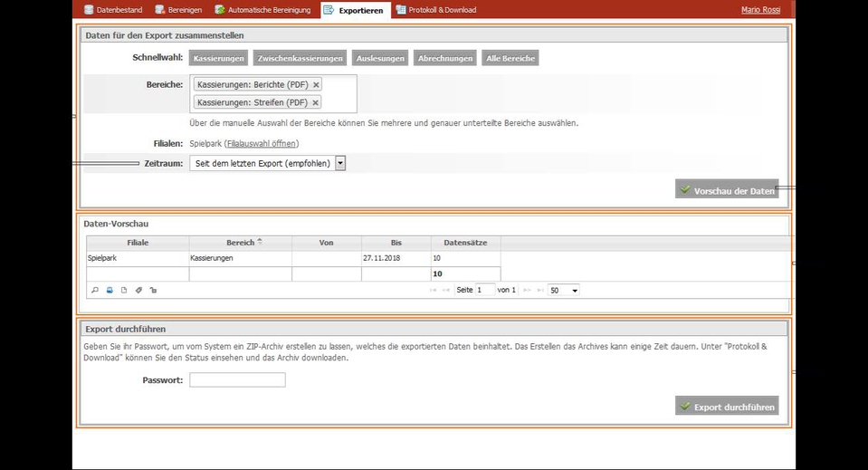Sort by Bis column header
This screenshot has height=470, width=868.
(396, 243)
